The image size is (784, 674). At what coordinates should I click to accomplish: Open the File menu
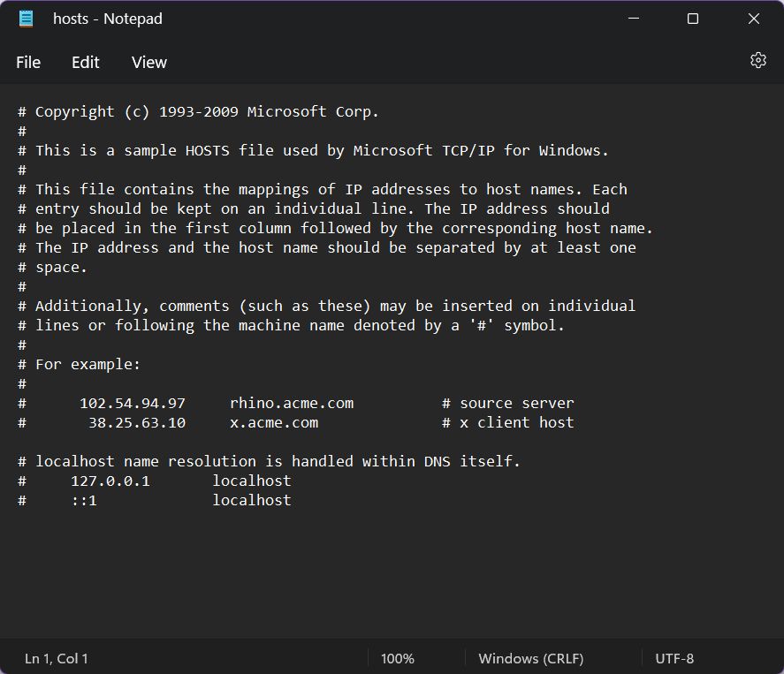27,62
